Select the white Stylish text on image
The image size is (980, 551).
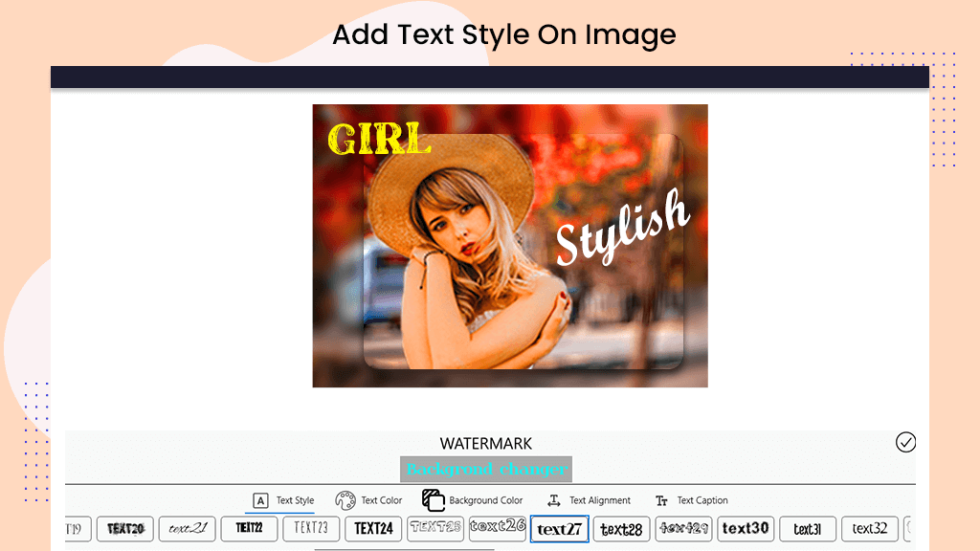click(622, 228)
